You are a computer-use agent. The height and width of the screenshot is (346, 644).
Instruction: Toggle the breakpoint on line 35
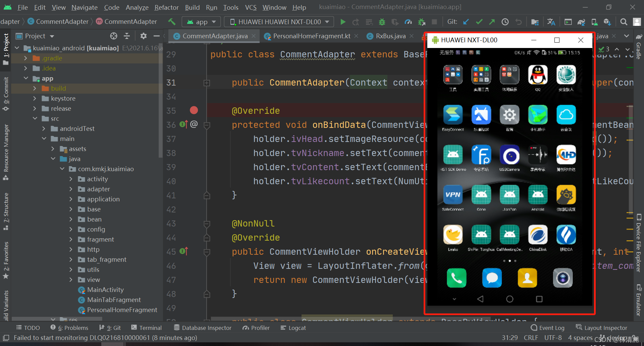[194, 110]
